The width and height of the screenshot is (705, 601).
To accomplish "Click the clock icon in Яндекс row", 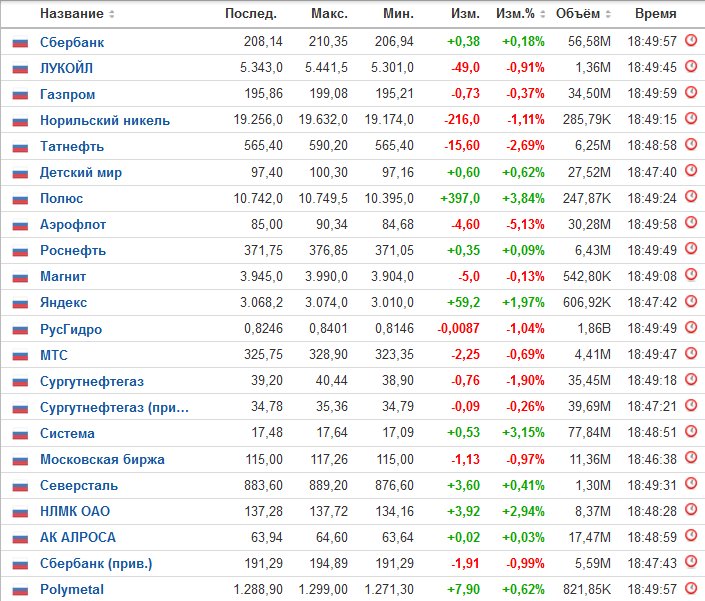I will coord(691,301).
